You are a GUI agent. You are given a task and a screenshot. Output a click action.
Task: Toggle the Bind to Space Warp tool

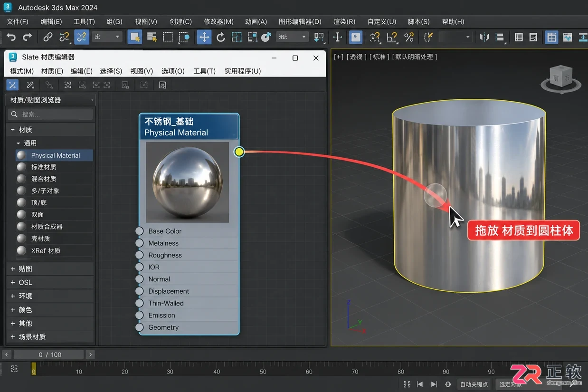(82, 37)
